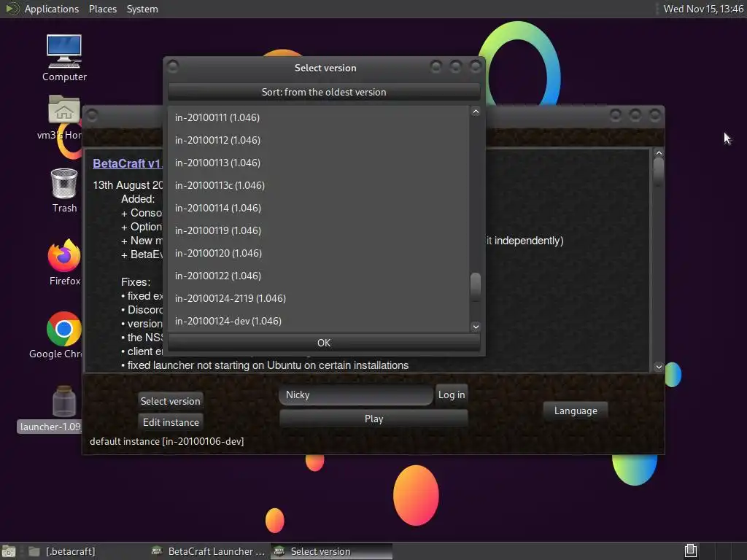The height and width of the screenshot is (560, 747).
Task: Close the BetaCraft Launcher window
Action: click(x=655, y=114)
